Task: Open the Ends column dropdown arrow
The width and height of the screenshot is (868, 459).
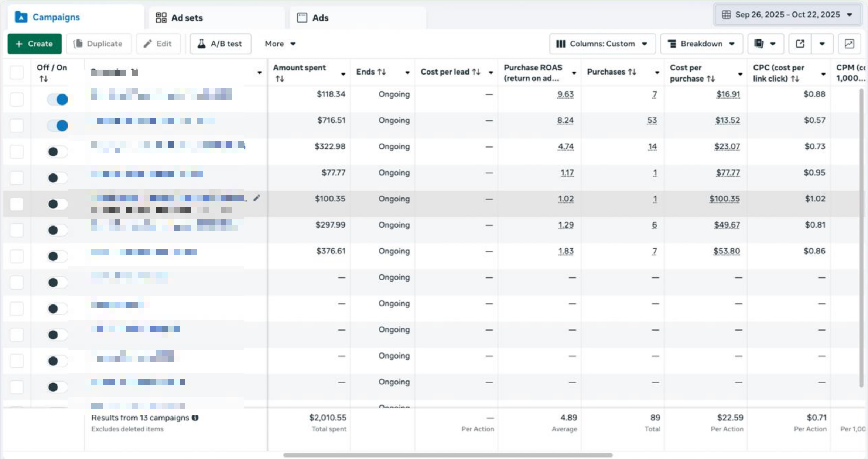Action: coord(407,73)
